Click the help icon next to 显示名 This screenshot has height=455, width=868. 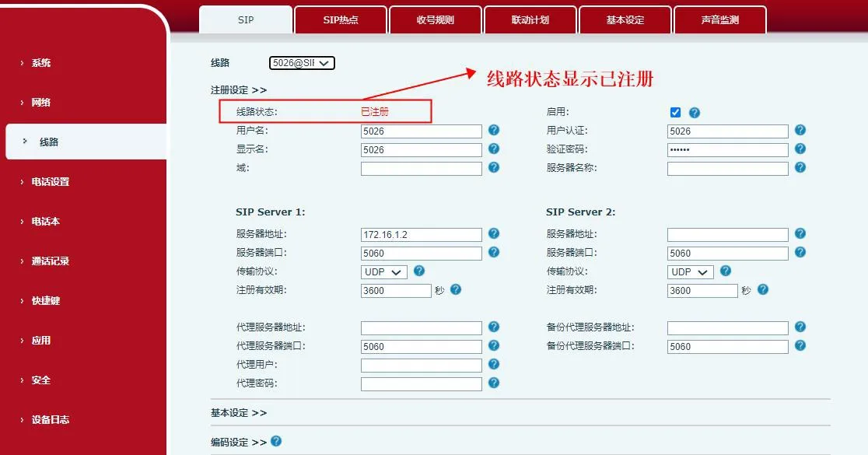pyautogui.click(x=494, y=149)
